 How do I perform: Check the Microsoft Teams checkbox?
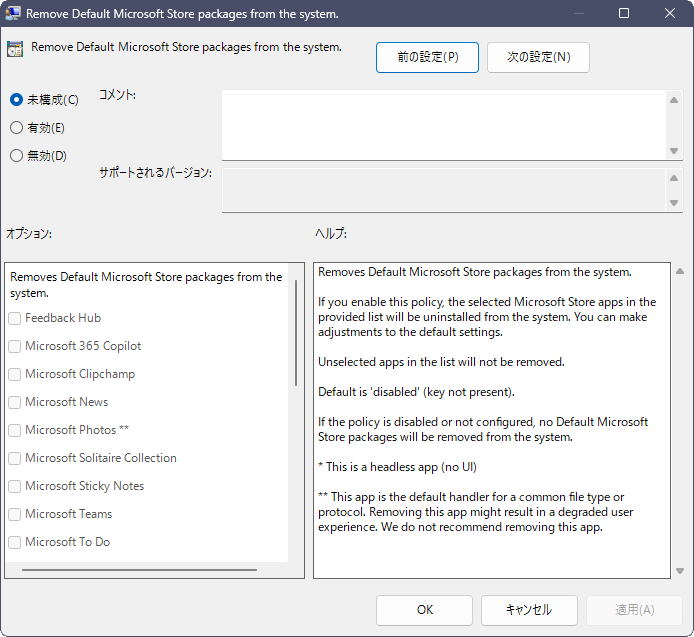pos(15,514)
